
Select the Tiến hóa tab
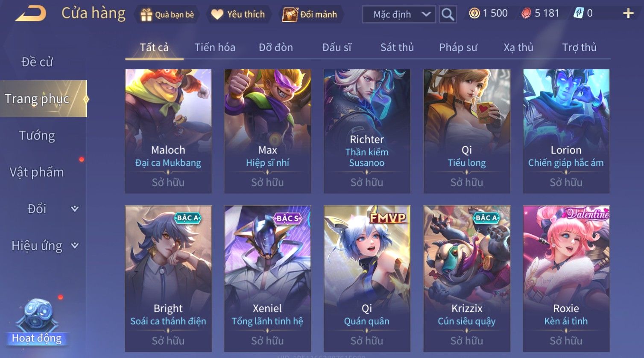click(x=215, y=47)
